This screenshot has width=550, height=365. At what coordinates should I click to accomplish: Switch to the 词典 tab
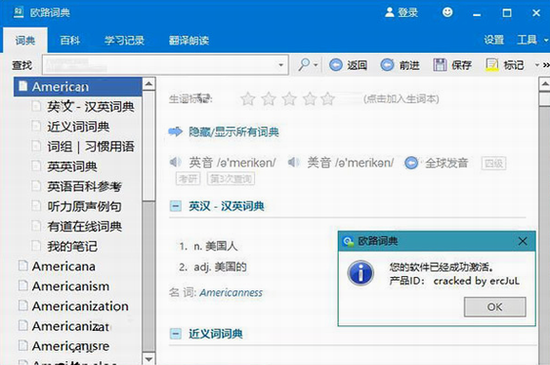pyautogui.click(x=25, y=40)
